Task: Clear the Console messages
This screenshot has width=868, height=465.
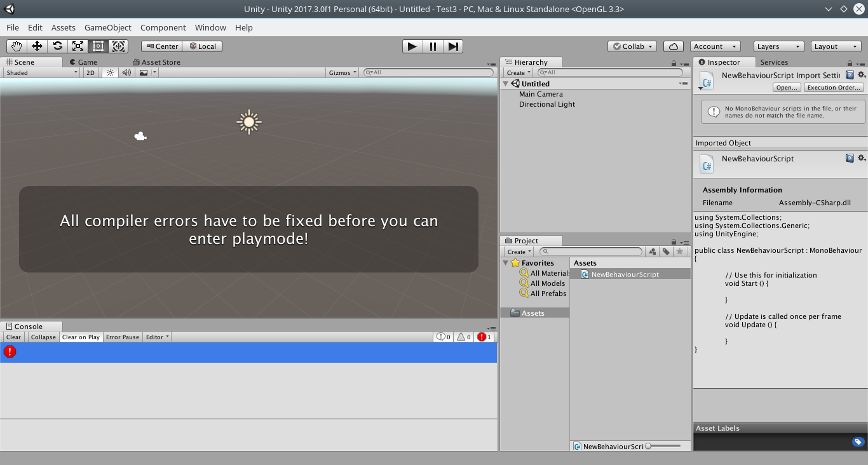Action: tap(13, 337)
